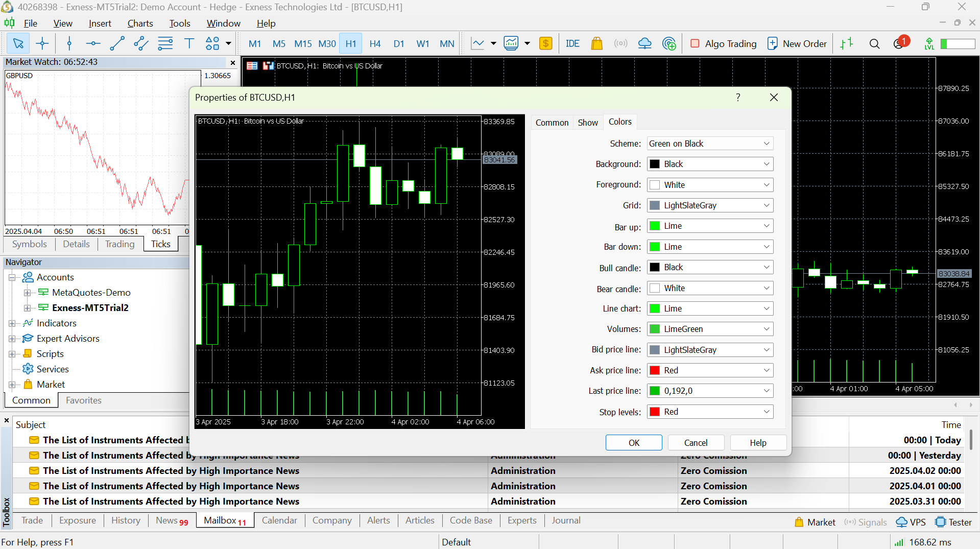Open the Charts menu
Image resolution: width=980 pixels, height=549 pixels.
coord(140,23)
